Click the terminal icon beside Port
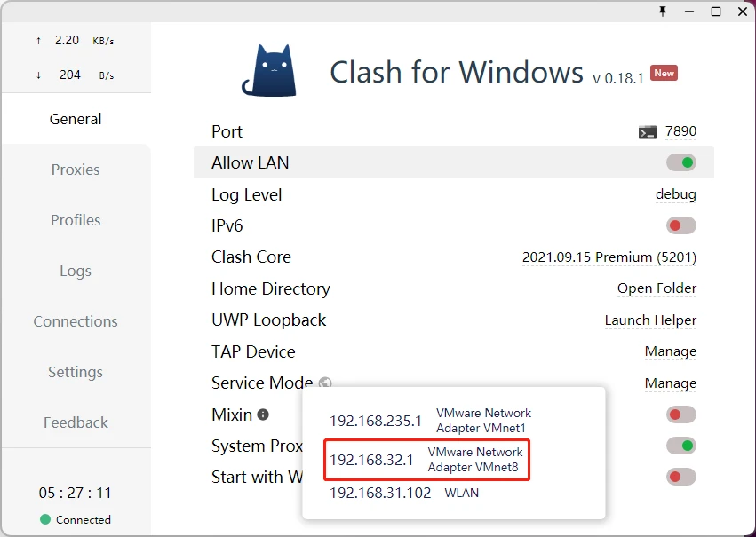This screenshot has width=756, height=537. (x=647, y=132)
